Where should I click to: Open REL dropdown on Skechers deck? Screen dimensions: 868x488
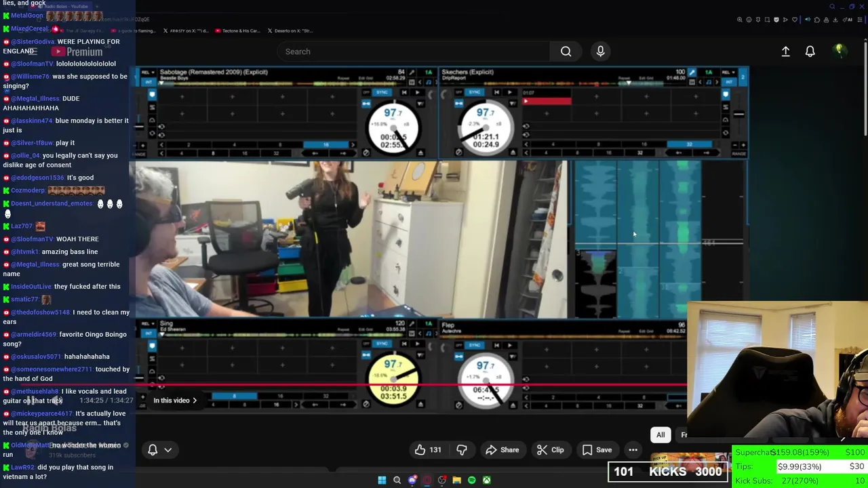(728, 72)
